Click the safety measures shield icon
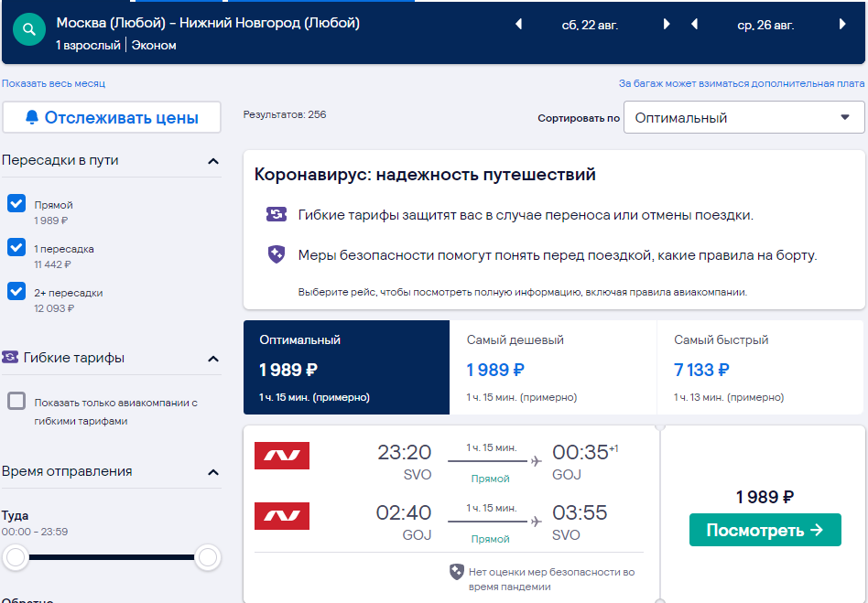 [277, 254]
